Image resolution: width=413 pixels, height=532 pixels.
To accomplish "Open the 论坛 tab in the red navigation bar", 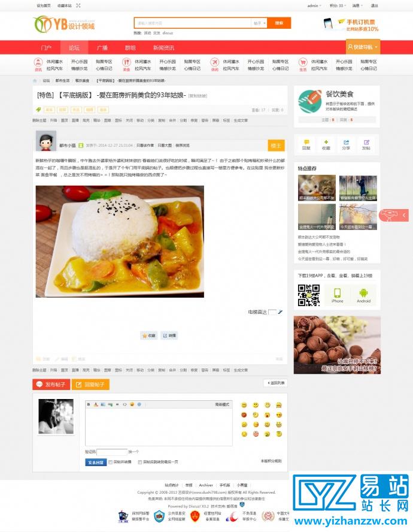I will pos(74,47).
